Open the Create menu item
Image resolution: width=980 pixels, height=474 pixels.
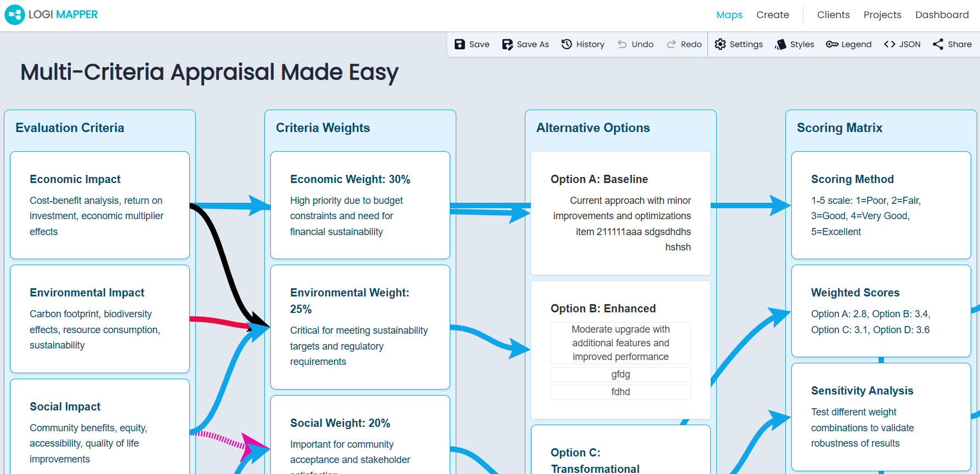(x=773, y=15)
